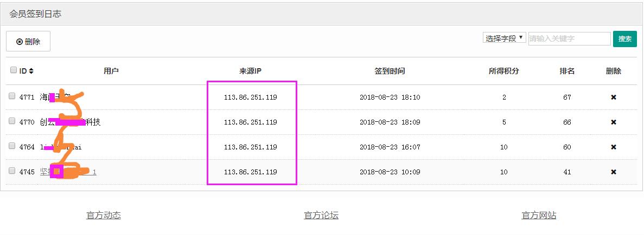The width and height of the screenshot is (644, 235).
Task: Click the 来源IP column header
Action: click(x=251, y=71)
